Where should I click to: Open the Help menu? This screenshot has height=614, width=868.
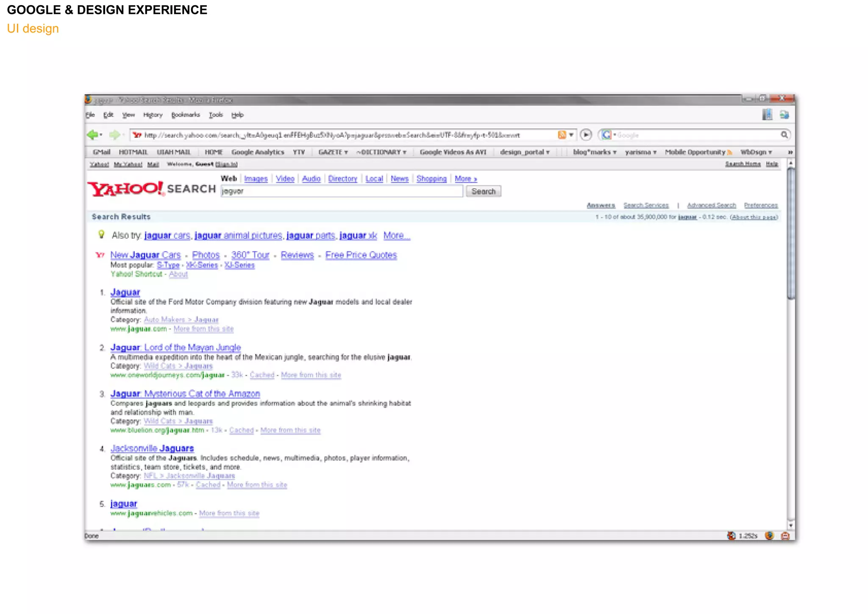tap(237, 115)
